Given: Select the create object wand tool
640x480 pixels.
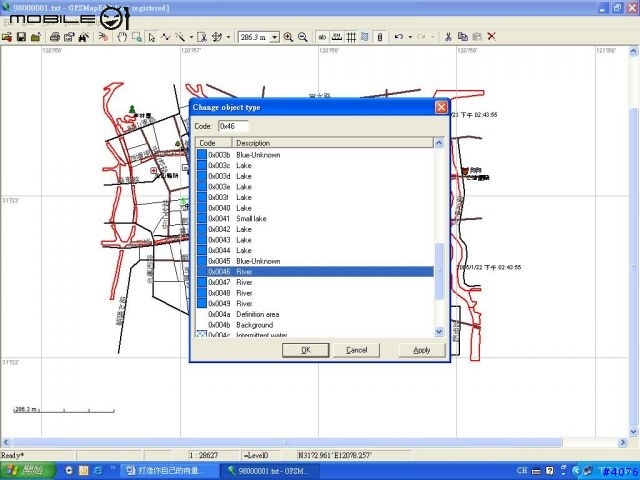Looking at the screenshot, I should pos(180,37).
